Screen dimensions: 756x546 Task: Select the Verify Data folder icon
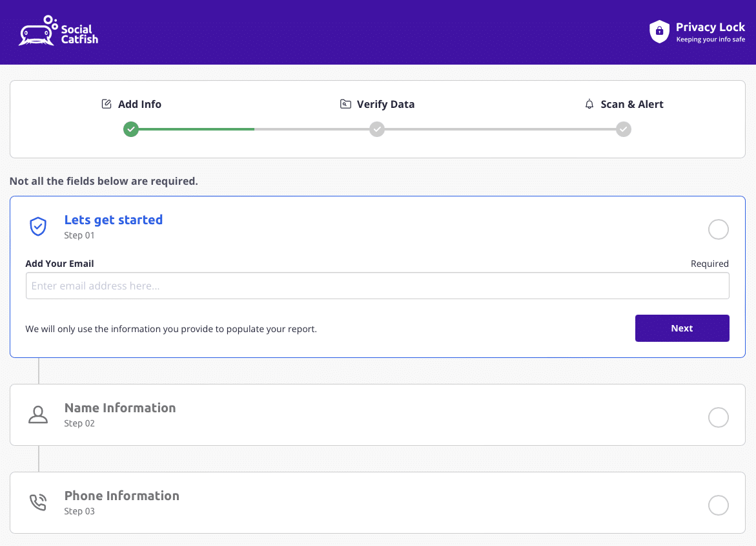click(x=345, y=103)
